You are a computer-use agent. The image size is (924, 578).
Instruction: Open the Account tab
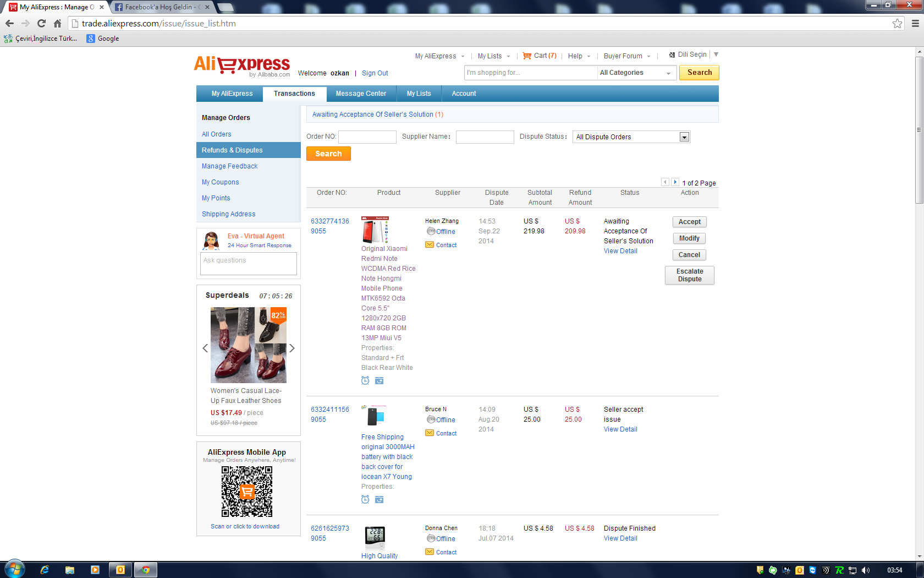(x=464, y=94)
